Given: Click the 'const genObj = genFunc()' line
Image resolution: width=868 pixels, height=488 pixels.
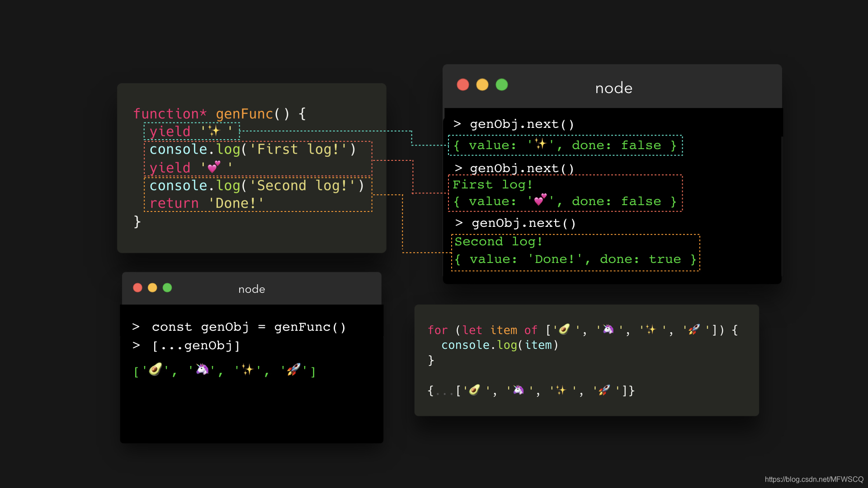Looking at the screenshot, I should point(239,327).
